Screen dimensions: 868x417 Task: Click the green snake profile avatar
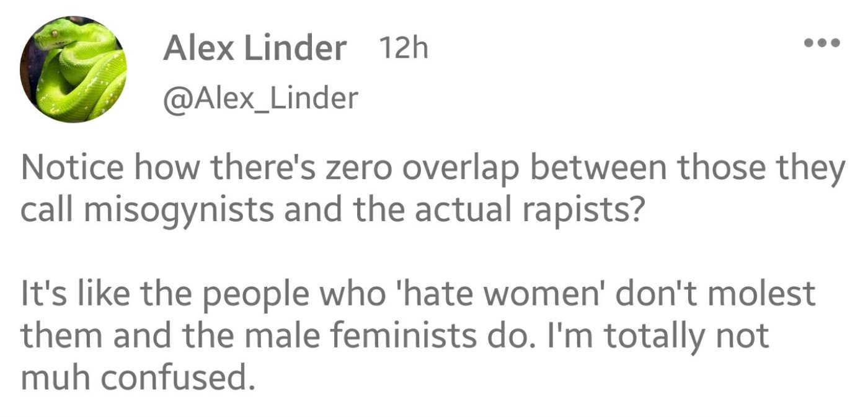[x=73, y=69]
